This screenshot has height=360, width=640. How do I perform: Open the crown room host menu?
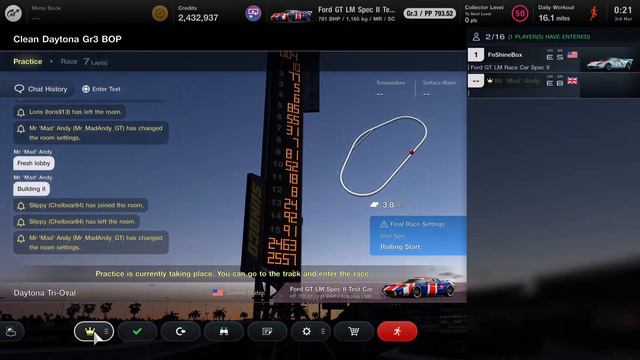[x=93, y=331]
